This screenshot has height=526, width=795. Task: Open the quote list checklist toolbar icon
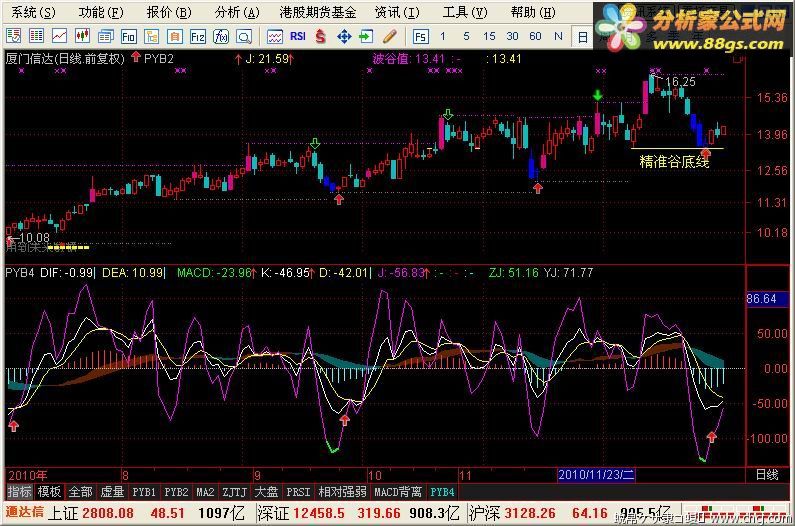click(x=14, y=36)
